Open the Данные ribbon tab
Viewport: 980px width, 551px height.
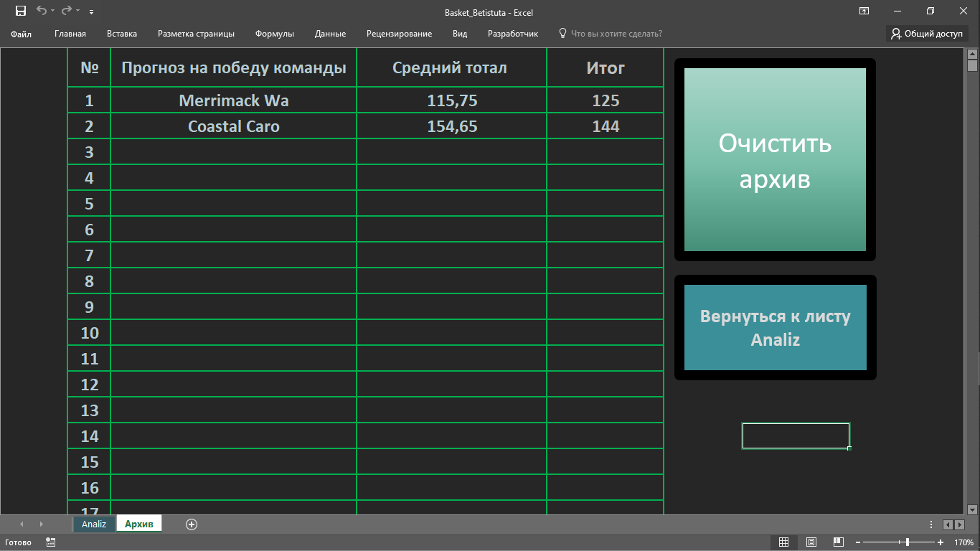tap(330, 34)
